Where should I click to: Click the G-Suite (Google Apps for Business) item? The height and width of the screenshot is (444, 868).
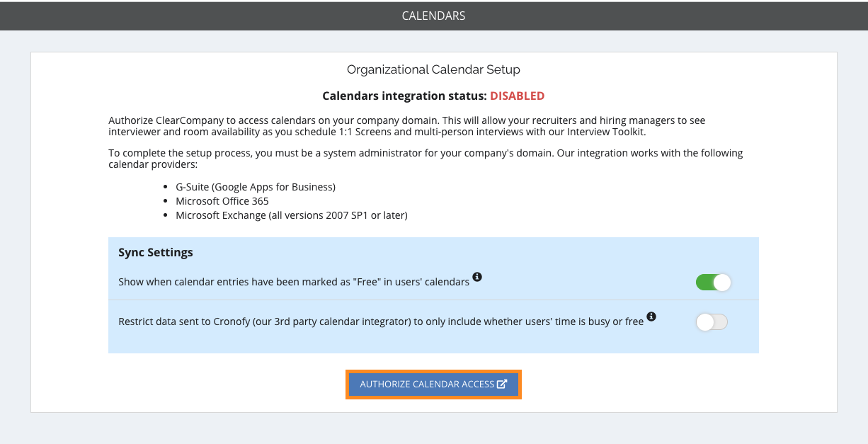[256, 187]
